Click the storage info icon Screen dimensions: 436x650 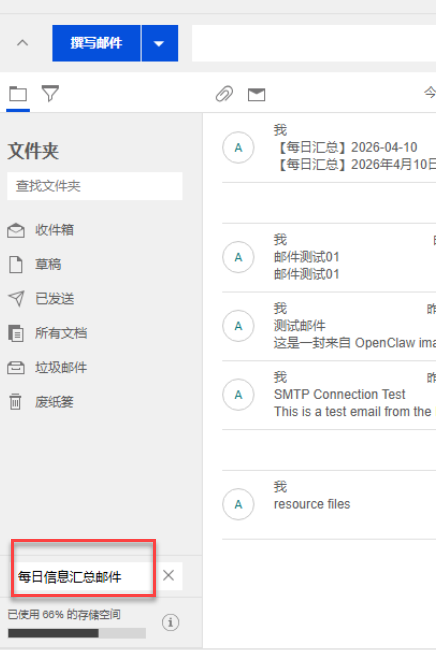[170, 622]
